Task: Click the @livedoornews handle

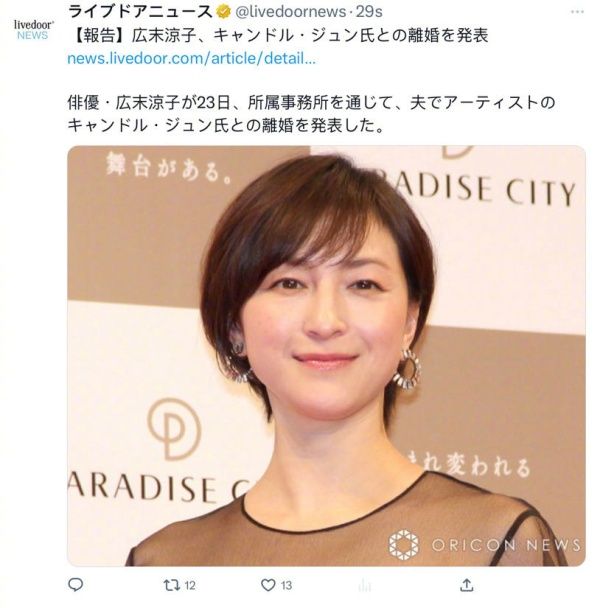Action: pos(290,12)
